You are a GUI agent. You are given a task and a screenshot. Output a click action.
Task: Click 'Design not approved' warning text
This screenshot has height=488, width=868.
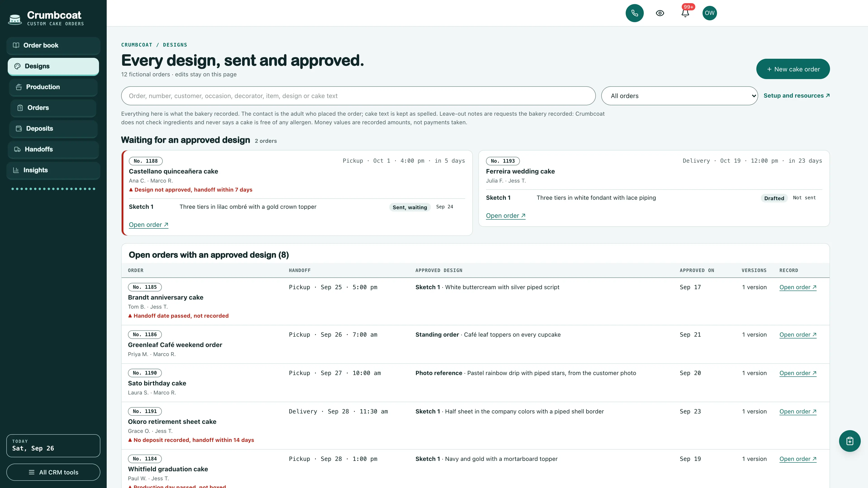tap(191, 190)
